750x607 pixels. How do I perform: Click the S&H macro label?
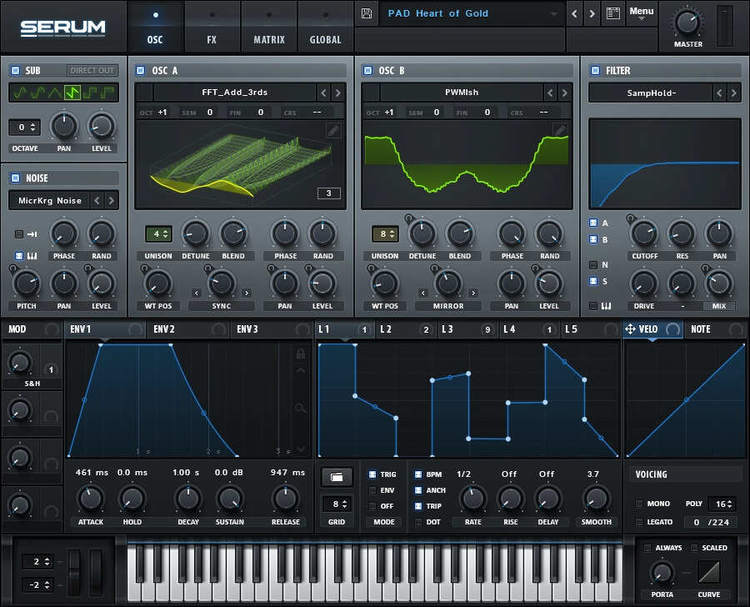point(32,384)
